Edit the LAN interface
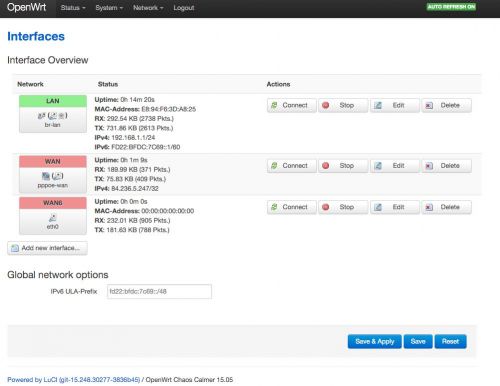The width and height of the screenshot is (500, 386). click(x=395, y=105)
